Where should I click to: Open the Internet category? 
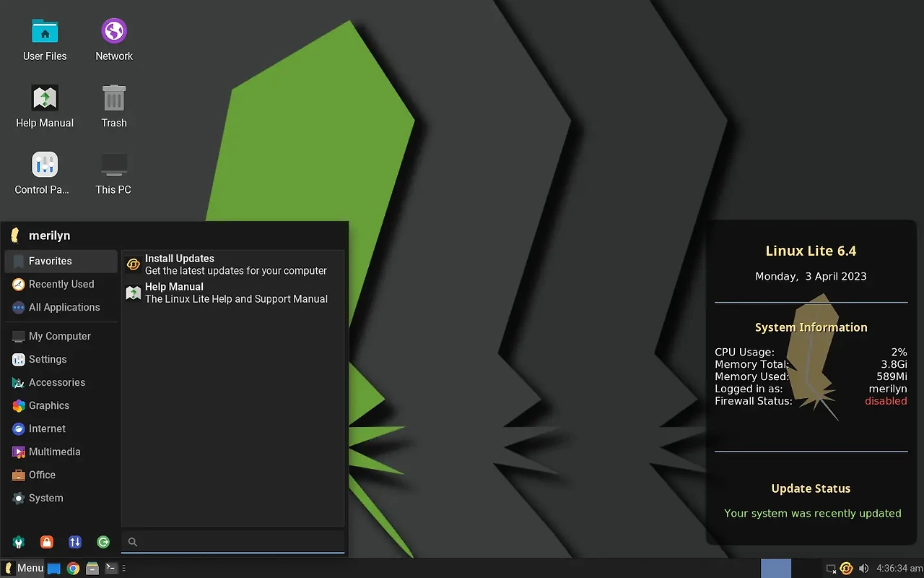[61, 428]
